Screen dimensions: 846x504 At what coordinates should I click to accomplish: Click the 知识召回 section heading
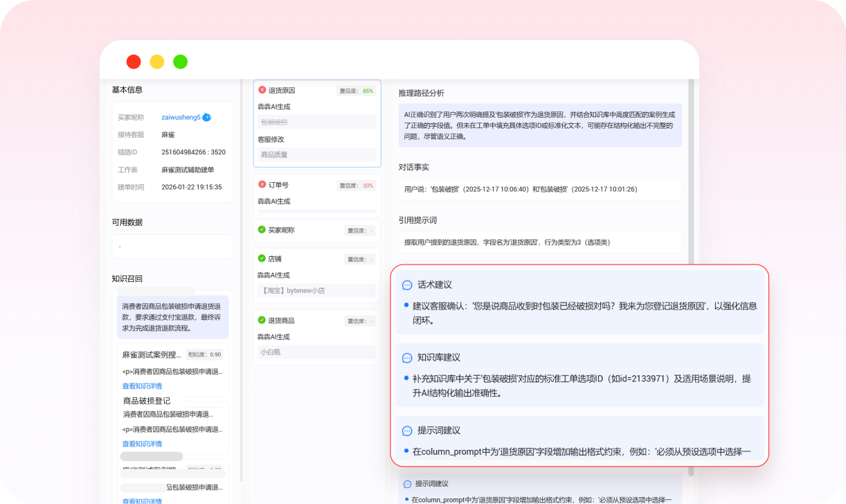coord(127,278)
